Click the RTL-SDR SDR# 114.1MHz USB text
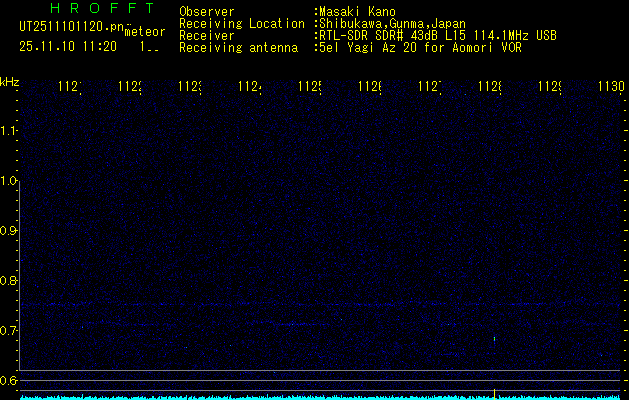Viewport: 629px width, 400px height. point(438,36)
